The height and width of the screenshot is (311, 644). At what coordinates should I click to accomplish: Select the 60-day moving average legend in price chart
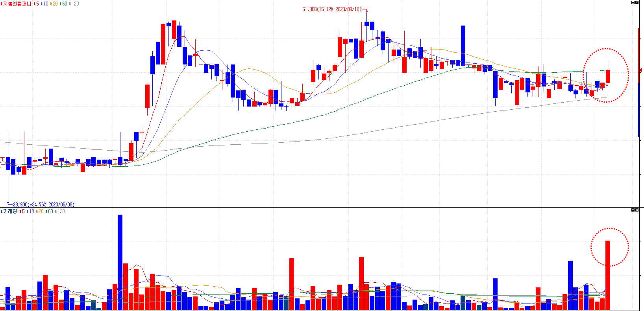64,4
